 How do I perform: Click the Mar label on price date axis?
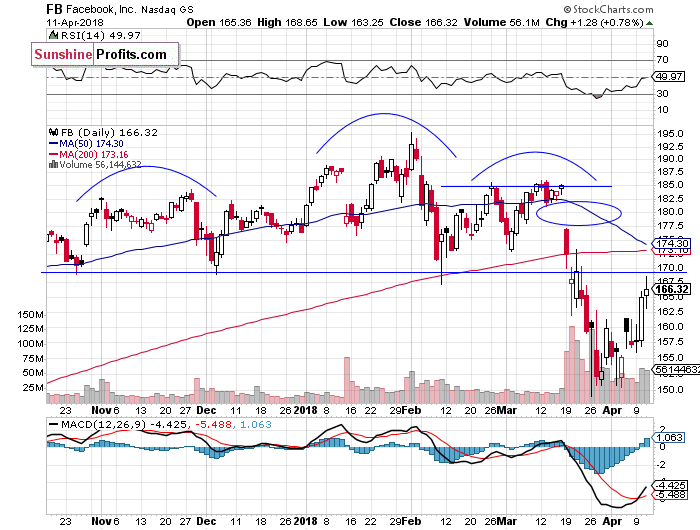click(507, 410)
